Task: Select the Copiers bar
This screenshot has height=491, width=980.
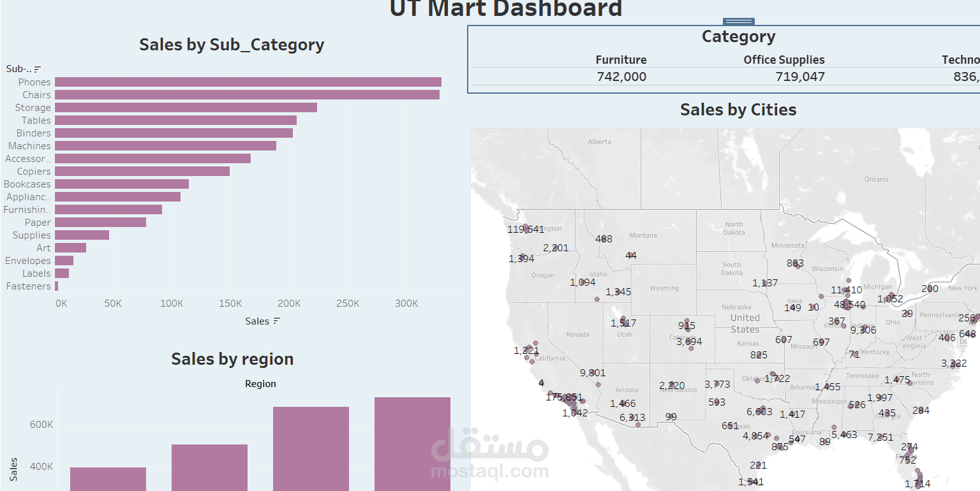Action: coord(142,172)
